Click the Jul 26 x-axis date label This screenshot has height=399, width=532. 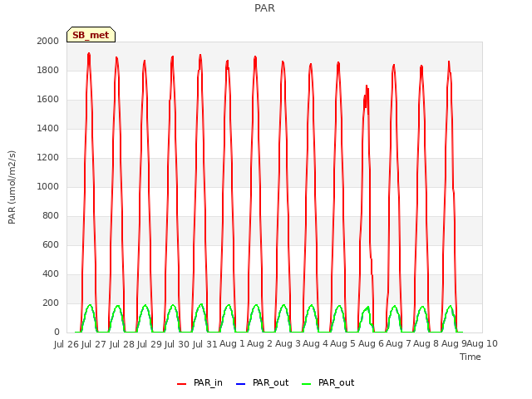point(66,344)
